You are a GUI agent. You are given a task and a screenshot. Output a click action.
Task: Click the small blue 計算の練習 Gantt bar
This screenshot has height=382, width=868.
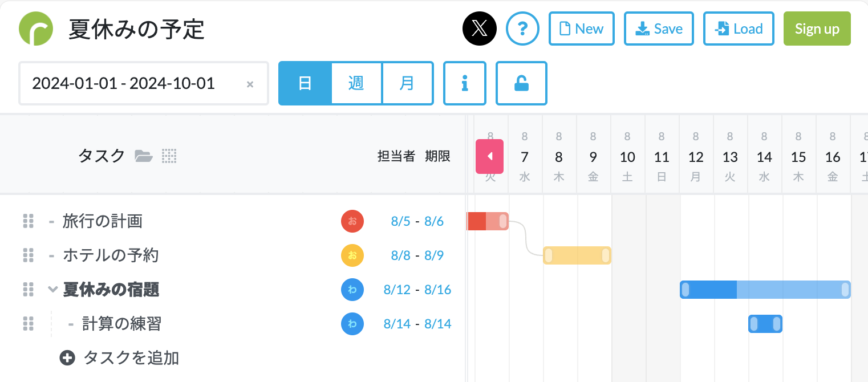click(765, 324)
